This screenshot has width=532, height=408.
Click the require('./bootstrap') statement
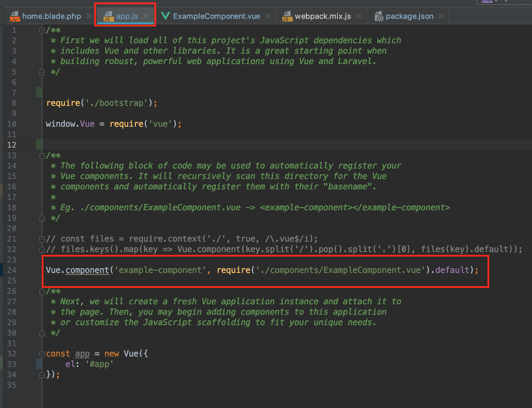point(102,103)
